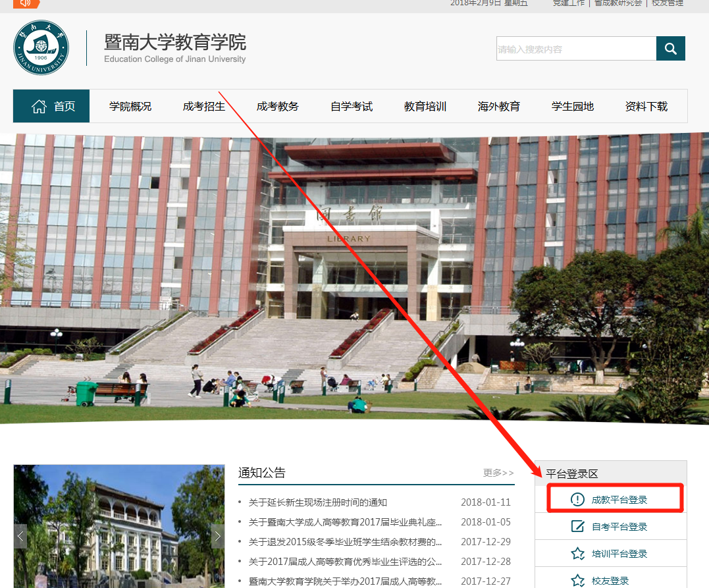Click the date 2017-12-29
This screenshot has width=709, height=588.
tap(486, 542)
